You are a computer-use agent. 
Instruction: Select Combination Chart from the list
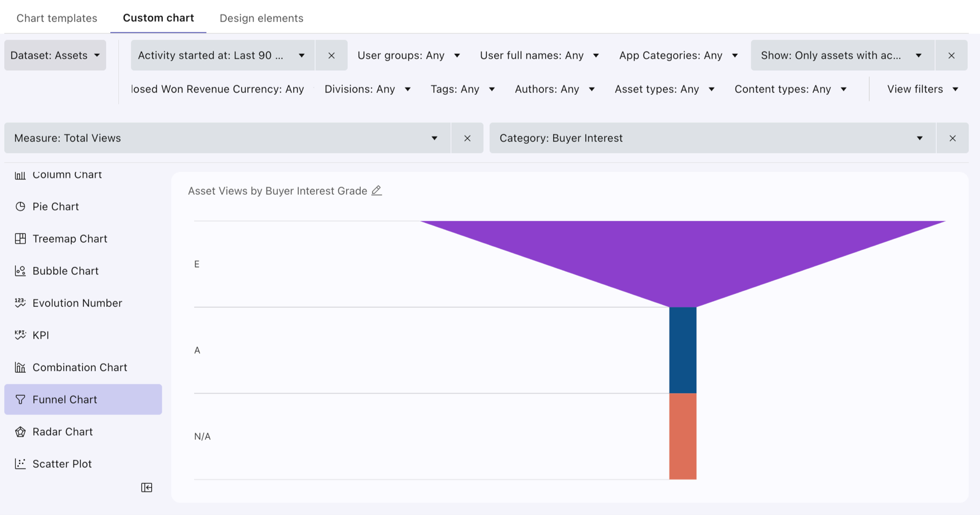pyautogui.click(x=83, y=367)
